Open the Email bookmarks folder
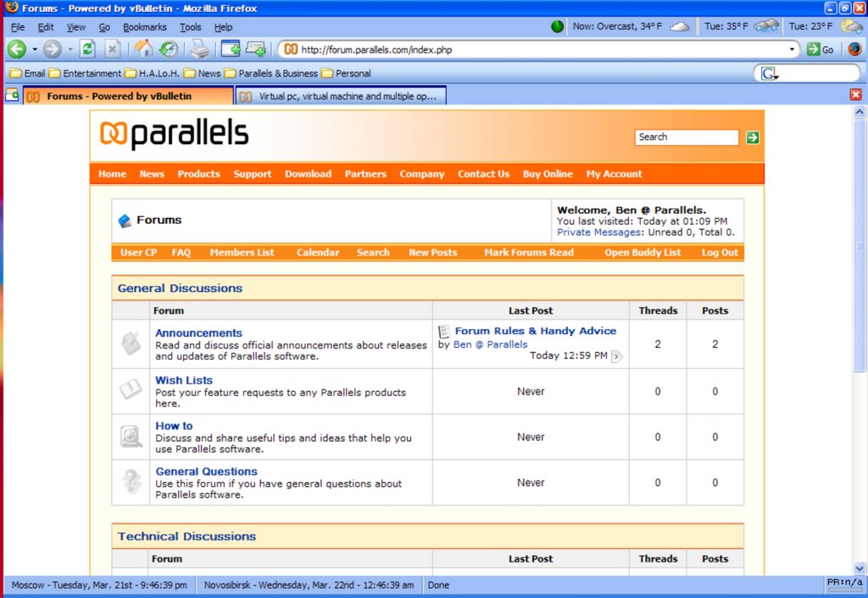Screen dimensions: 868x598 click(27, 73)
